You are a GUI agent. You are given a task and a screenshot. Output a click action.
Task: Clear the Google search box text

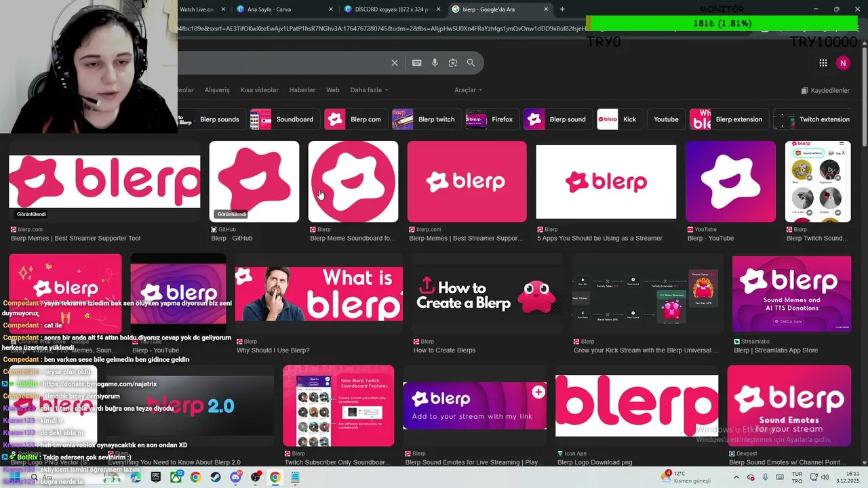[395, 62]
